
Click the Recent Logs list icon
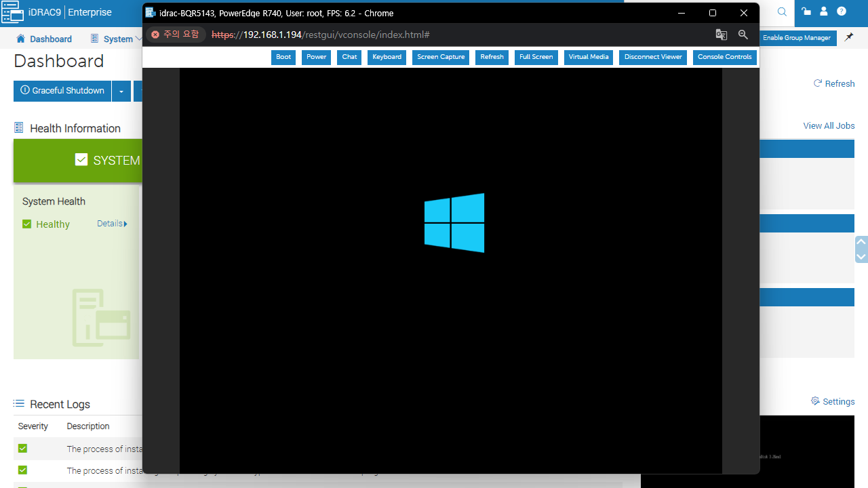(18, 404)
